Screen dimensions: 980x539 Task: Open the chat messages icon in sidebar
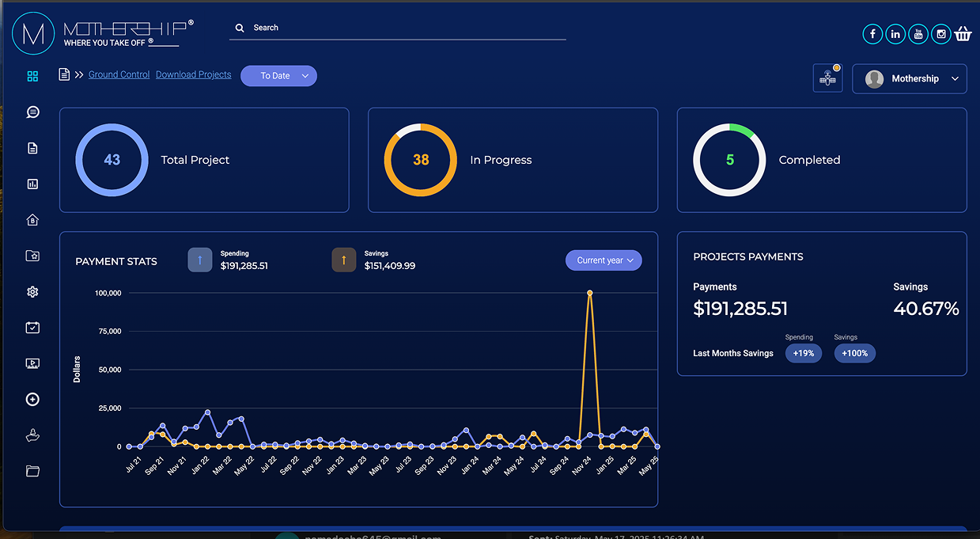(32, 112)
